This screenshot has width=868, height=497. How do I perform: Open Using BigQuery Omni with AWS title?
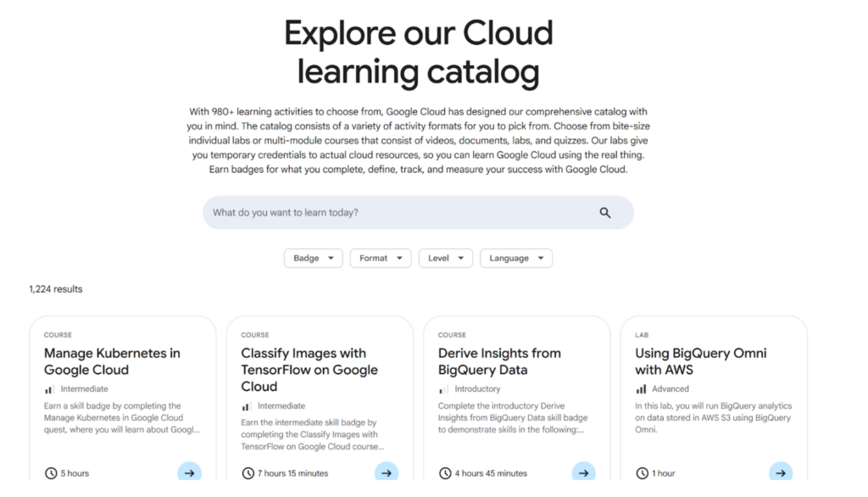(x=701, y=361)
